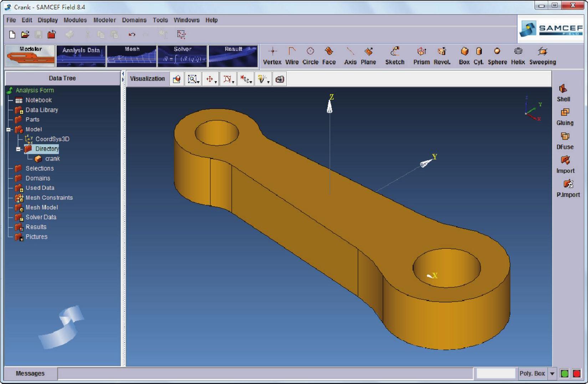
Task: Click the green status indicator button
Action: [564, 374]
